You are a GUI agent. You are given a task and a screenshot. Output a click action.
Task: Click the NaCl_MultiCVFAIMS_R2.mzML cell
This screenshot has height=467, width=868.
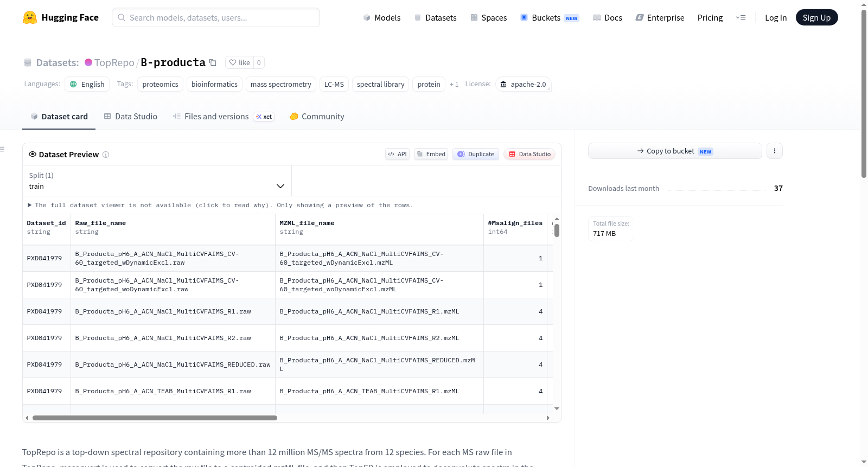pos(379,338)
